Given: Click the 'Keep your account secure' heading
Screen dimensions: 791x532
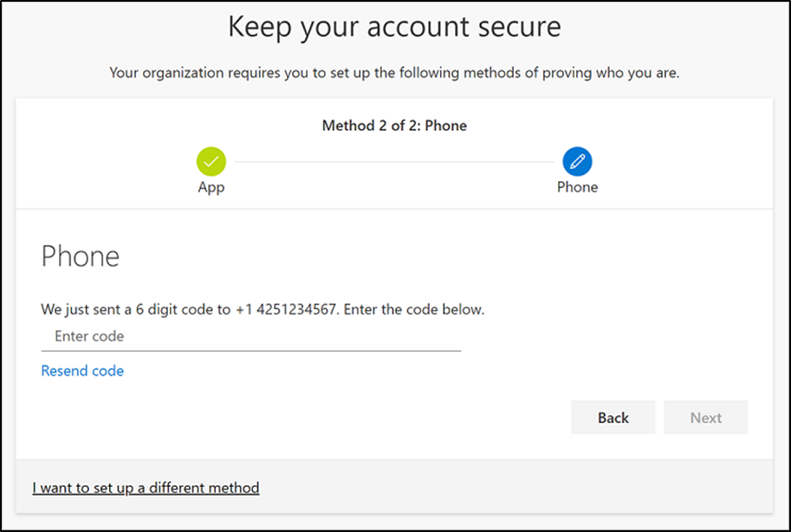Looking at the screenshot, I should [x=394, y=27].
